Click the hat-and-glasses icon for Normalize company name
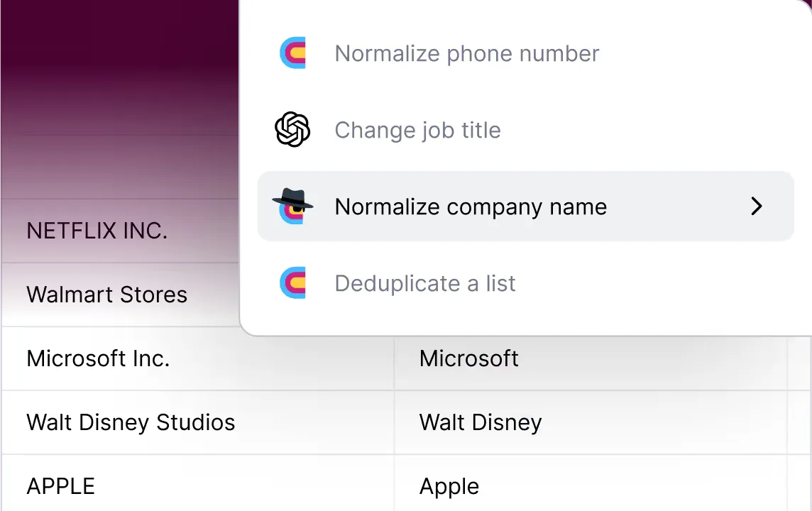The width and height of the screenshot is (812, 511). pyautogui.click(x=292, y=207)
